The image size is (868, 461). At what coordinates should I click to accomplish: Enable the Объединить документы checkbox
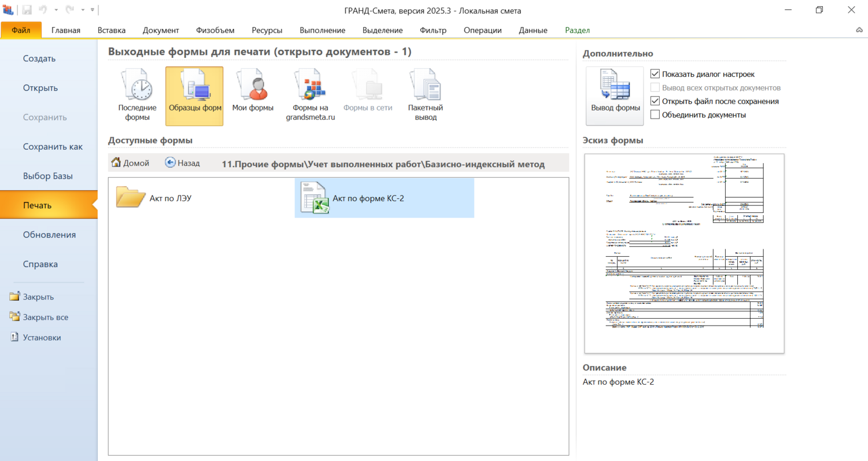pyautogui.click(x=655, y=115)
